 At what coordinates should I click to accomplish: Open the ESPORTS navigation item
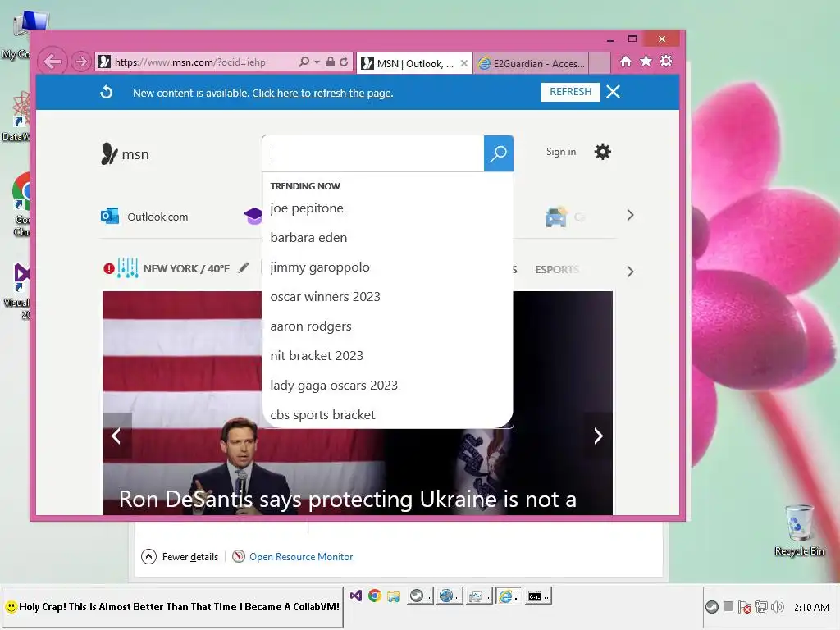[x=557, y=269]
